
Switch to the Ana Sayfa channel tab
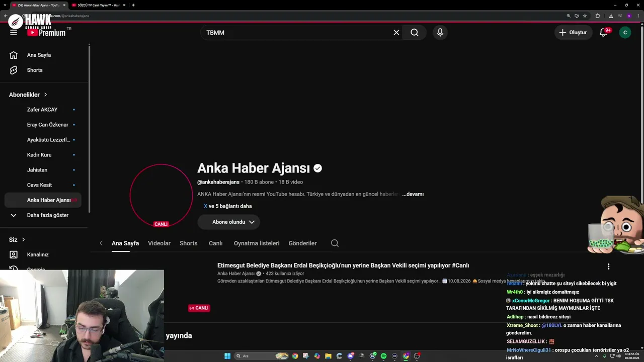[x=125, y=243]
